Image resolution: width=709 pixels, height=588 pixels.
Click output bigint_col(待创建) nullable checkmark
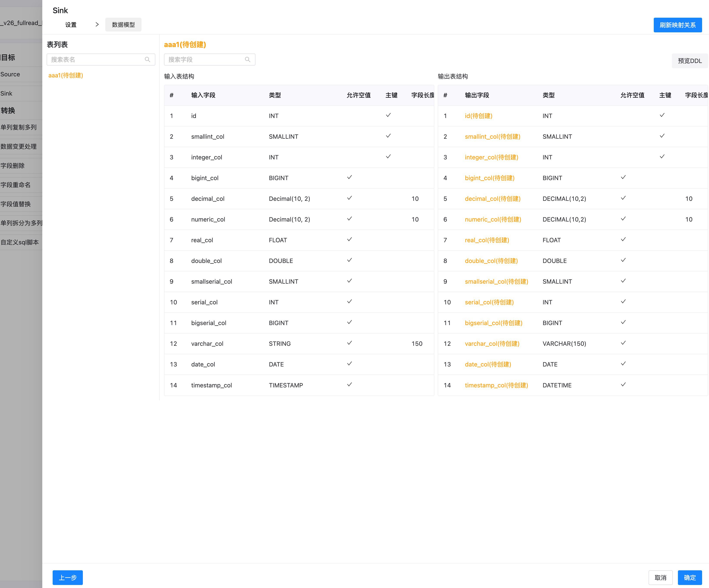623,177
